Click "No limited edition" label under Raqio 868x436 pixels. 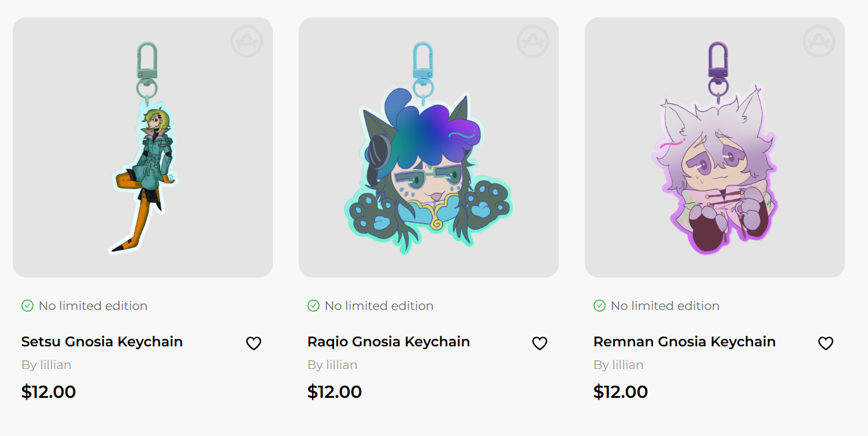(x=379, y=306)
